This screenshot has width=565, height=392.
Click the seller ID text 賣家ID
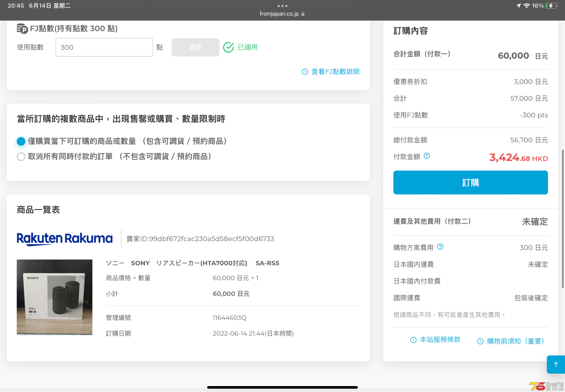[x=200, y=239]
